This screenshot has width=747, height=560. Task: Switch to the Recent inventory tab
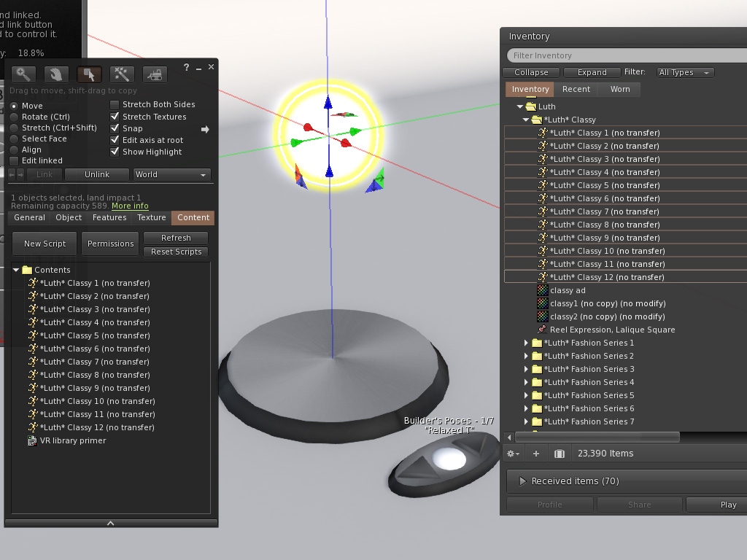point(576,89)
